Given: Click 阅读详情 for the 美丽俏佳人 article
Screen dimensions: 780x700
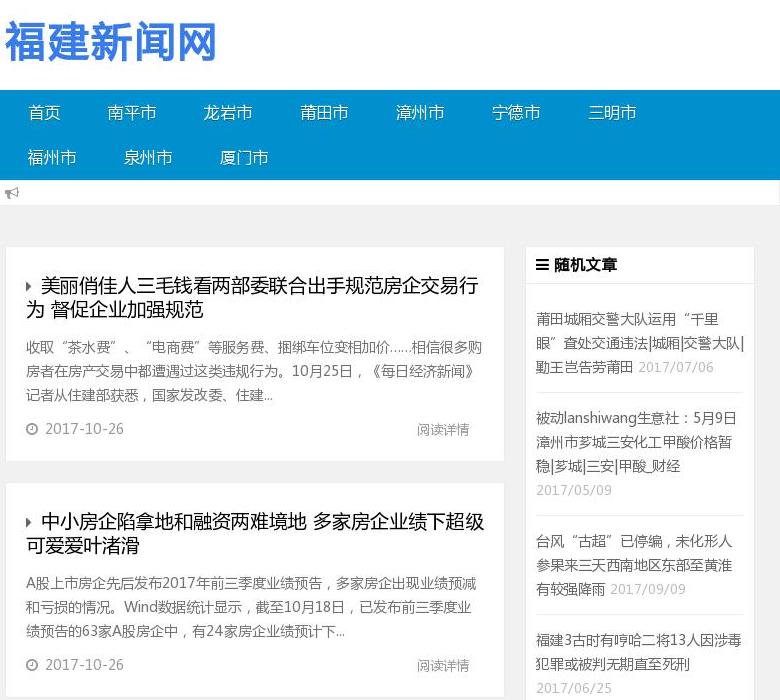Looking at the screenshot, I should point(443,429).
